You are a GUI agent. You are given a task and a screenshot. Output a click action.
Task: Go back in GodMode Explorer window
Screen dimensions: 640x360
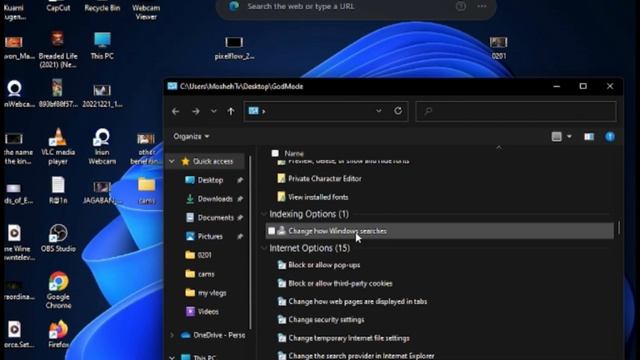pos(176,111)
